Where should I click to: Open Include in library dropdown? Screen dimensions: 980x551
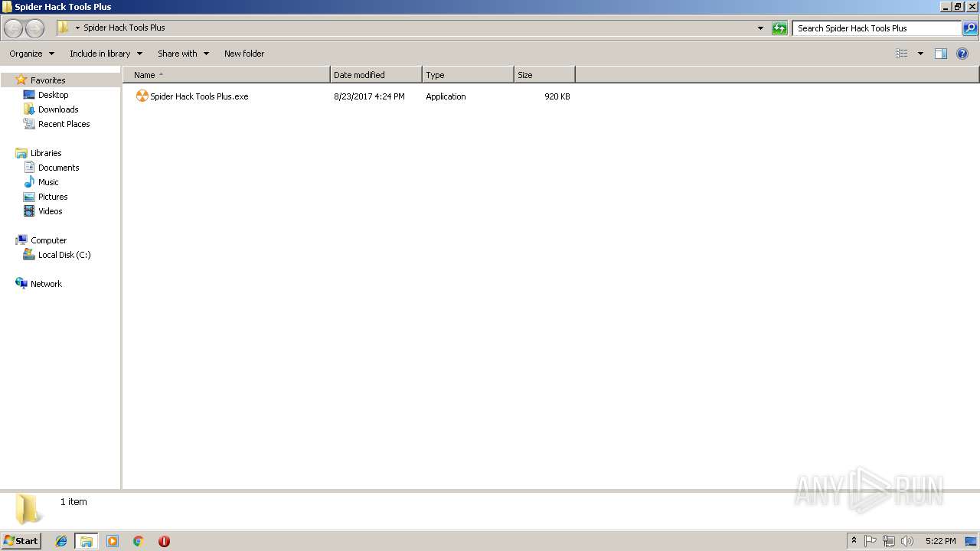point(106,54)
